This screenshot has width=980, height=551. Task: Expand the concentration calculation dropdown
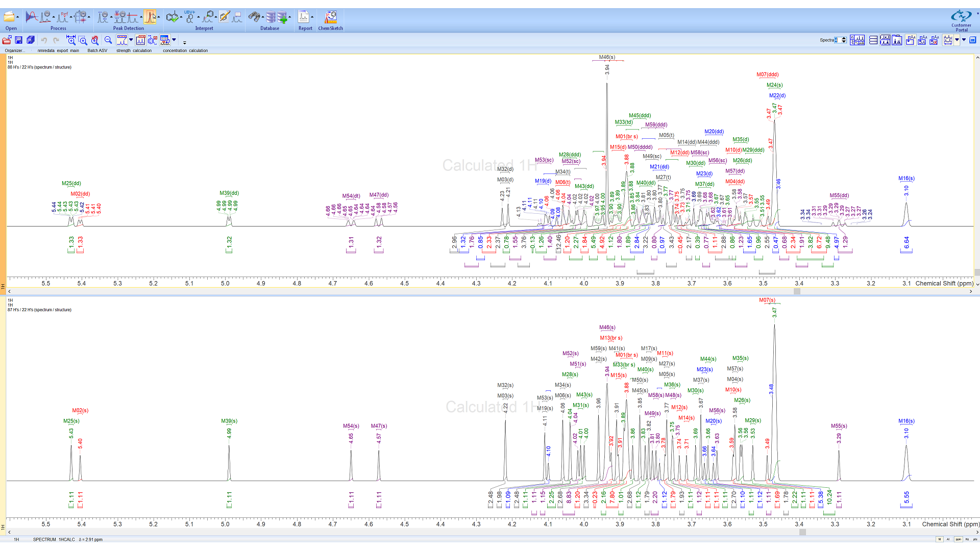click(174, 40)
